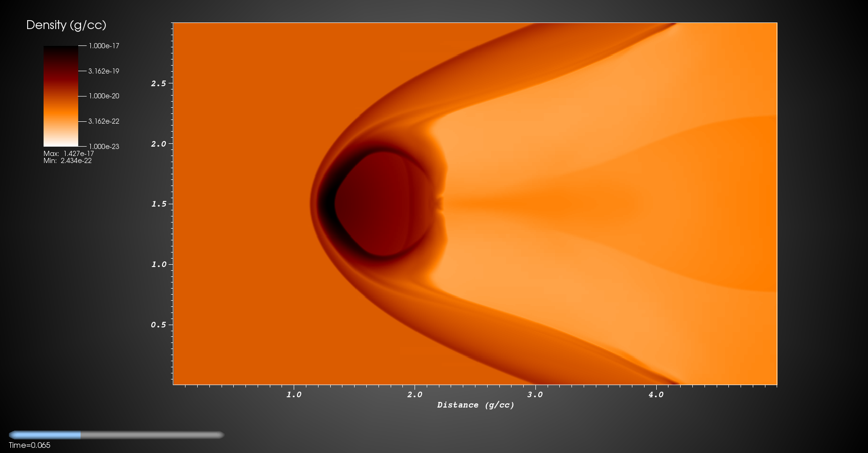Click the "Density (g/cc)" legend title

(66, 25)
